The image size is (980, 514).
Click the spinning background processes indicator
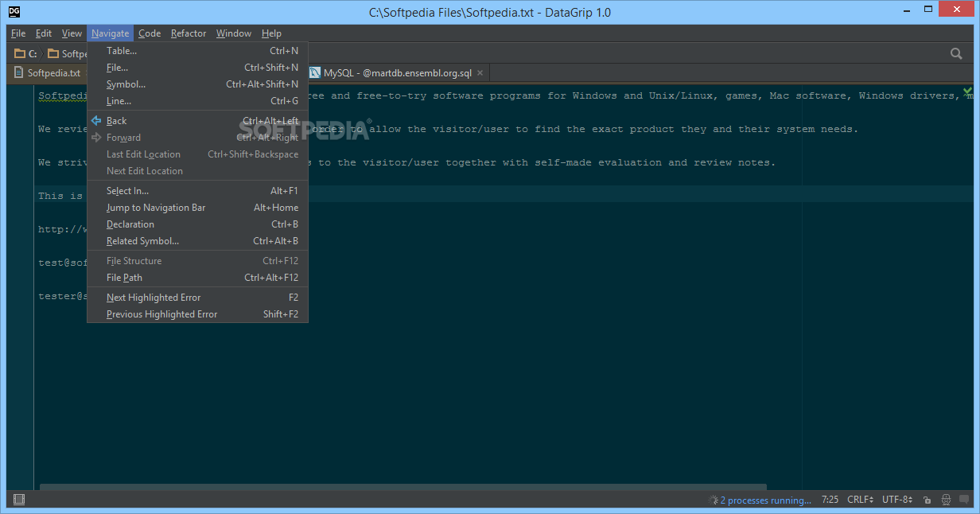coord(713,500)
